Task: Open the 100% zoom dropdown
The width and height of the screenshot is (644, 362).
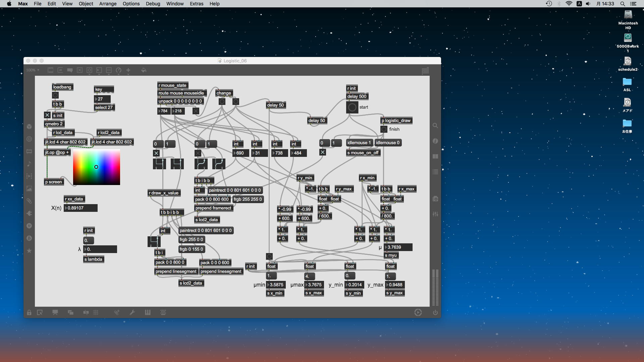Action: 33,70
